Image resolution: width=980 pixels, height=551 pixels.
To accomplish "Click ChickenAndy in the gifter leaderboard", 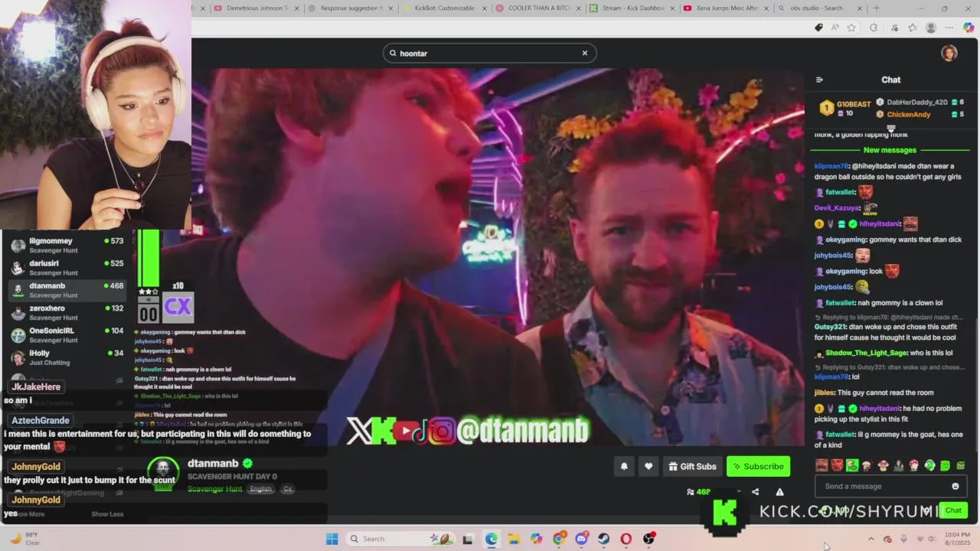I will [909, 115].
